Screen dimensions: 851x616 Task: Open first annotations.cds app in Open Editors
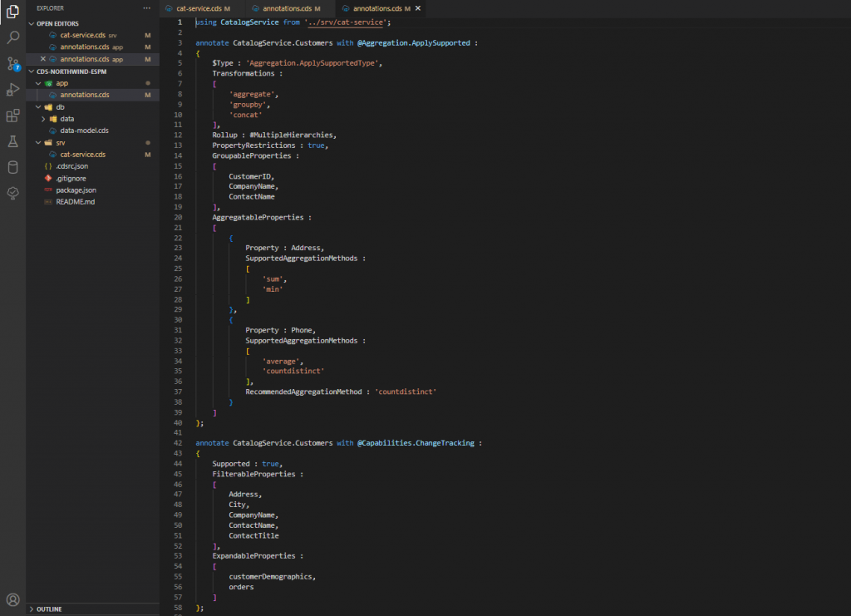point(92,47)
